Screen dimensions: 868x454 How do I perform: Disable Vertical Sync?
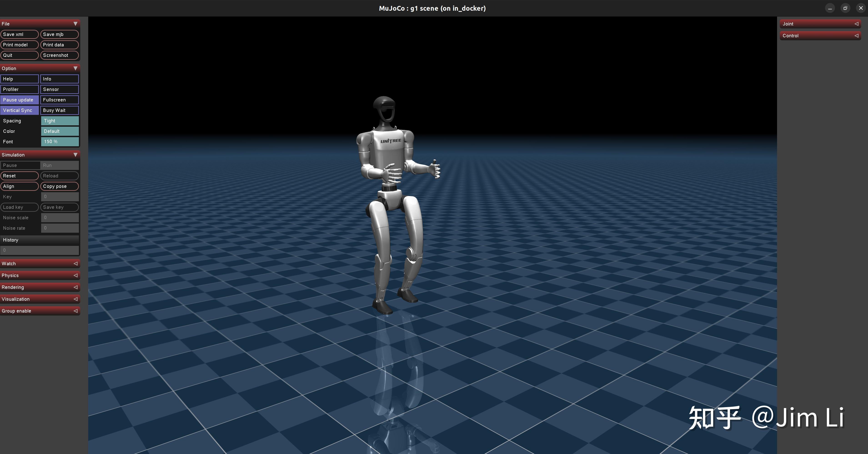pyautogui.click(x=20, y=110)
